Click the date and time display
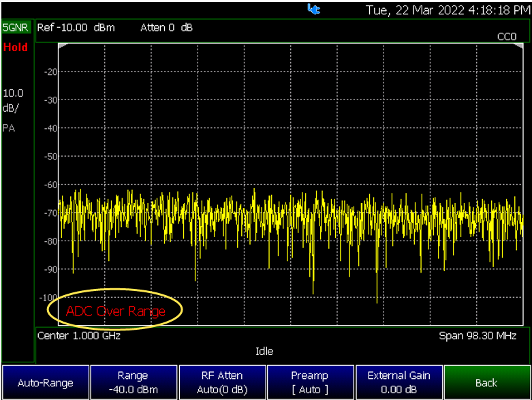The width and height of the screenshot is (532, 400). point(448,10)
